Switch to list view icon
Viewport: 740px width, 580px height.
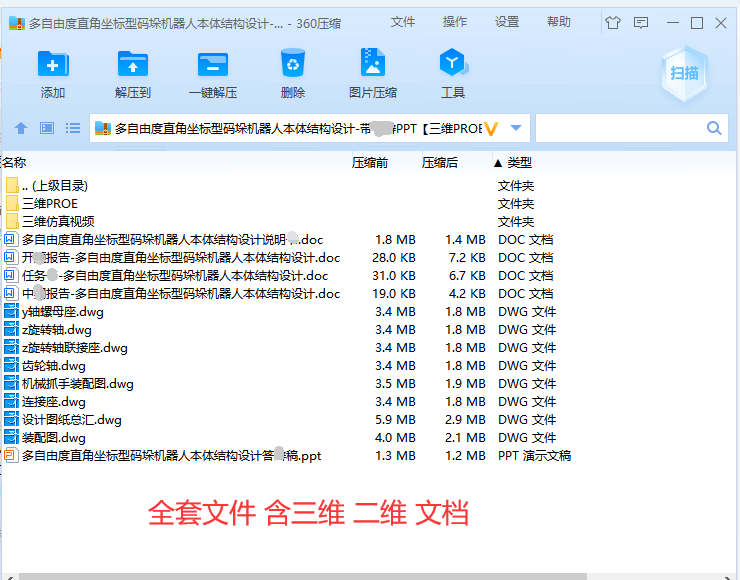pyautogui.click(x=73, y=128)
